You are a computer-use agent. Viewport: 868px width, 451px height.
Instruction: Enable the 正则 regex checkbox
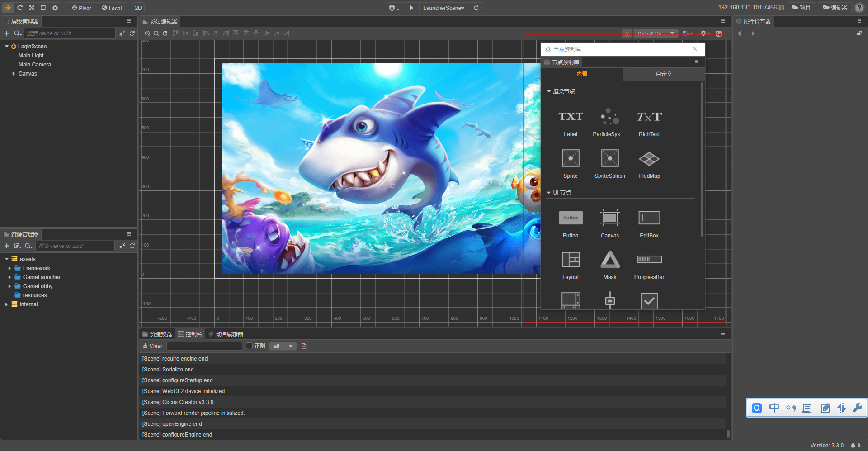click(249, 346)
